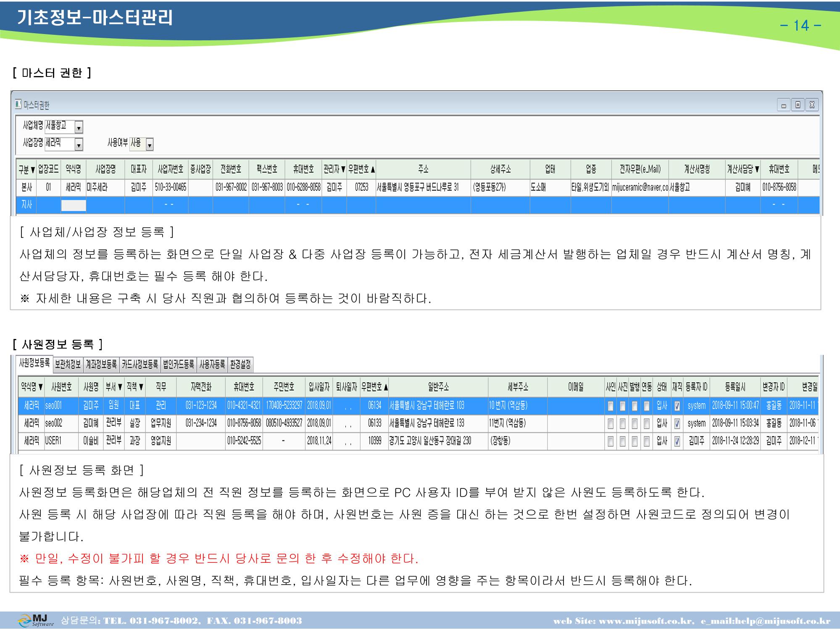840x630 pixels.
Task: Click the 직책 column header filter
Action: click(135, 386)
